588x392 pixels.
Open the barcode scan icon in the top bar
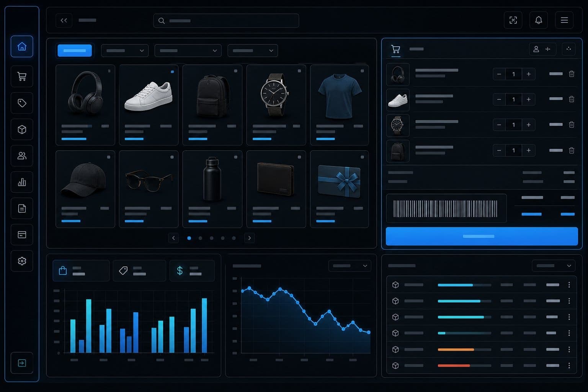[x=513, y=20]
